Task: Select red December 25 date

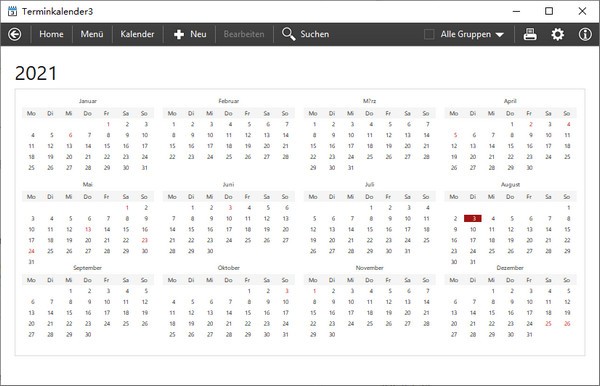Action: pyautogui.click(x=548, y=324)
